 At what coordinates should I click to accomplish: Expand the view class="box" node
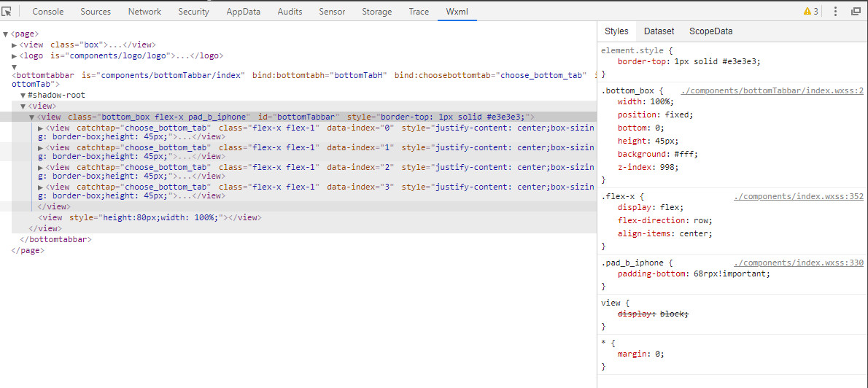15,45
